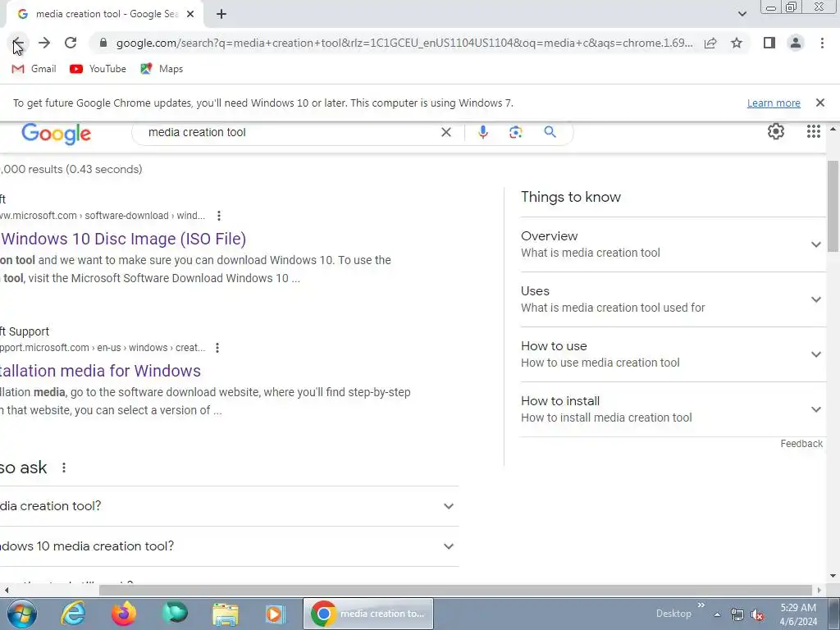Open the Windows 10 Disc Image (ISO File) result
This screenshot has height=630, width=840.
tap(124, 239)
